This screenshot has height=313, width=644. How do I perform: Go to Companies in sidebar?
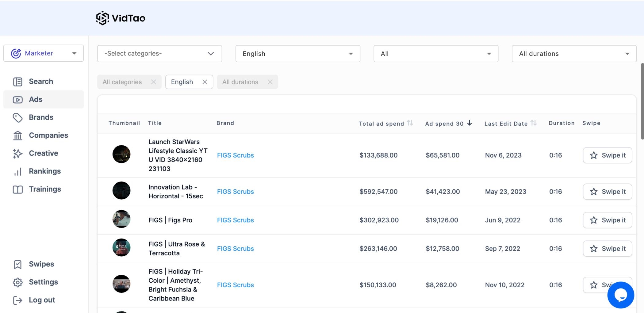pos(44,136)
